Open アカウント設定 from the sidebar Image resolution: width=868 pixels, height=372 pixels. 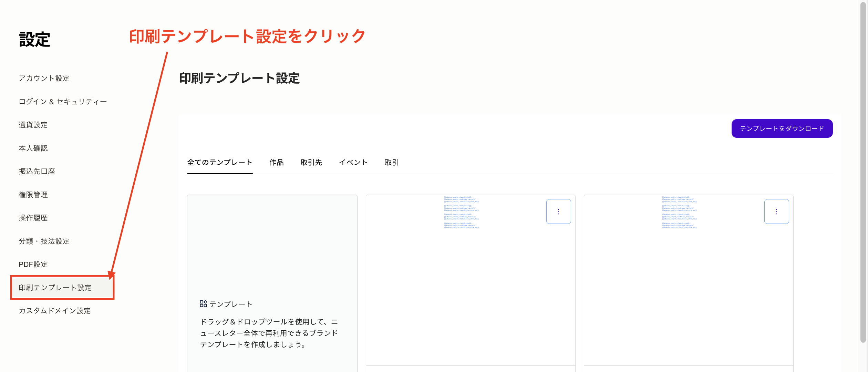click(44, 78)
